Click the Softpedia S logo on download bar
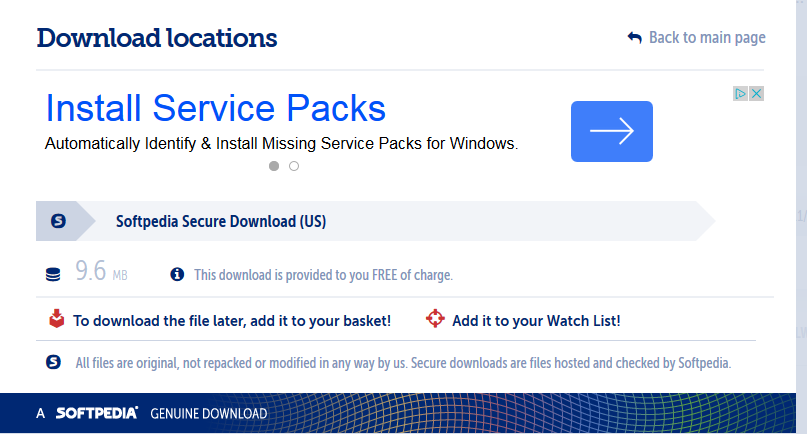Screen dimensions: 807x434 [x=58, y=221]
